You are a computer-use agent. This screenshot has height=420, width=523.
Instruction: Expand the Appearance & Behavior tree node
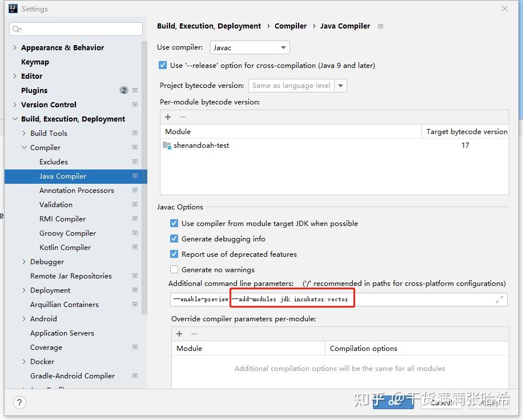pyautogui.click(x=15, y=48)
